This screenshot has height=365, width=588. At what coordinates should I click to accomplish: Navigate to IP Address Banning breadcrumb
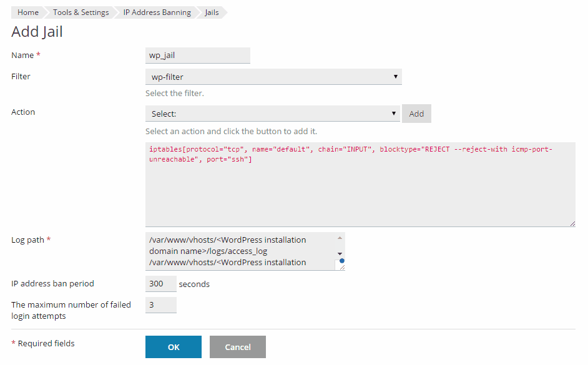coord(157,12)
